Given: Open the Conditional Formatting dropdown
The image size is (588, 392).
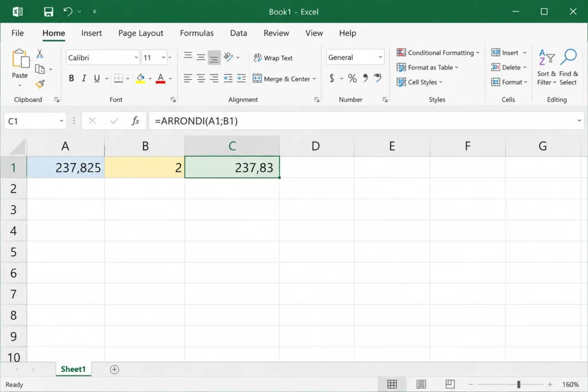Looking at the screenshot, I should click(438, 53).
